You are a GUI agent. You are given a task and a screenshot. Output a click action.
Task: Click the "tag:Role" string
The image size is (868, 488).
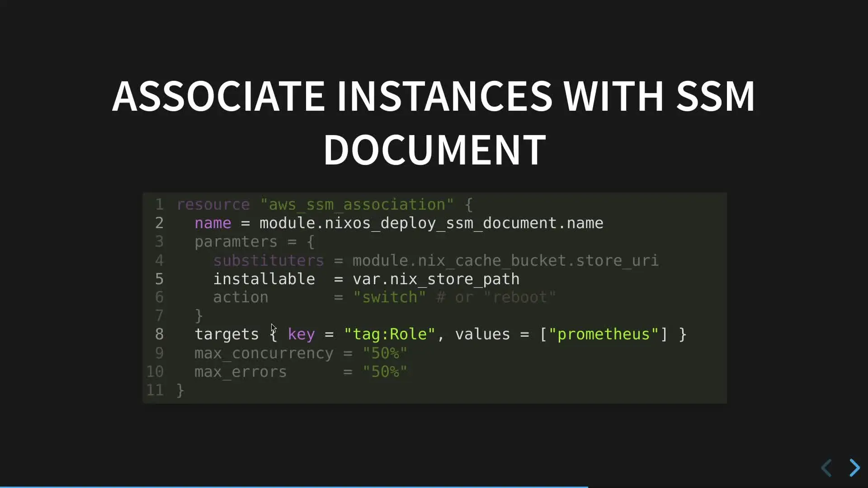(389, 334)
